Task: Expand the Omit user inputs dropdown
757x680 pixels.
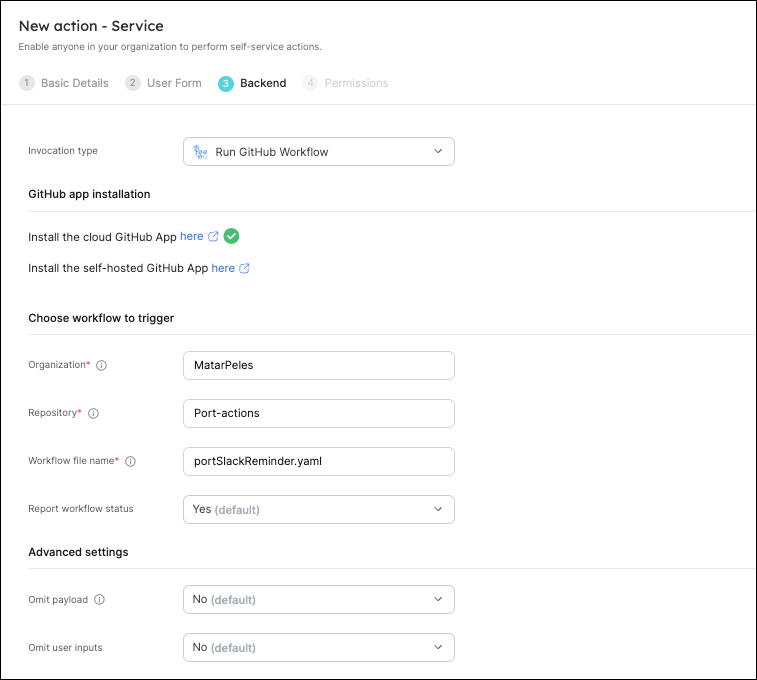Action: point(319,647)
